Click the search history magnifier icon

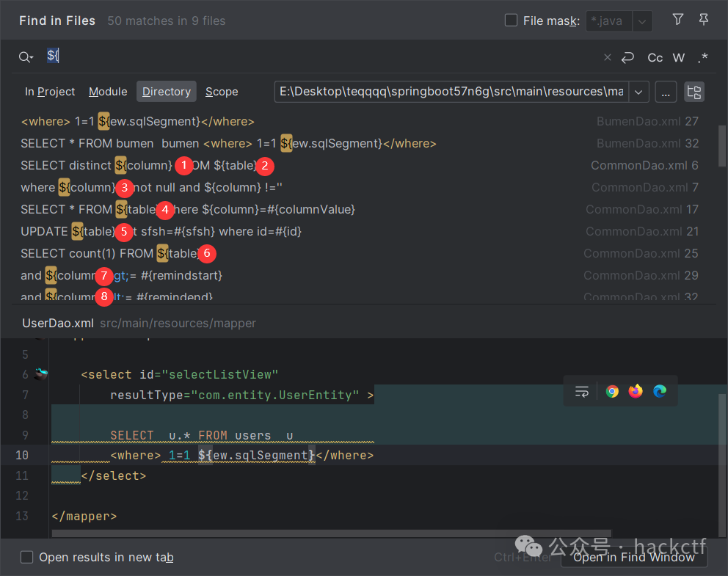(x=26, y=57)
